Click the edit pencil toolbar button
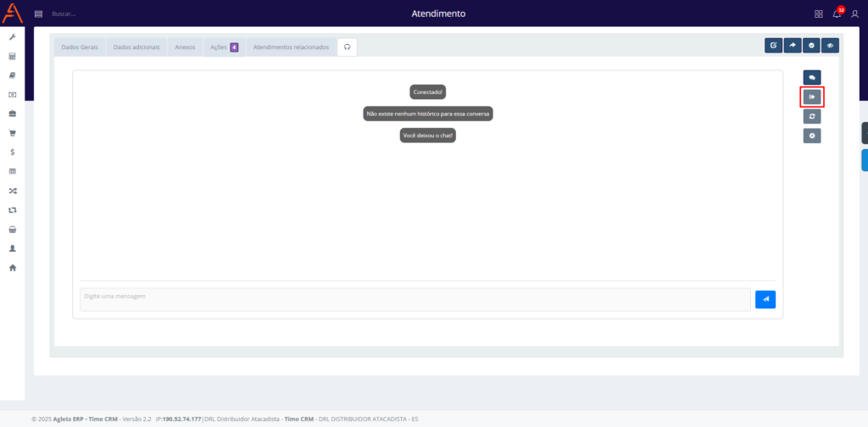Screen dimensions: 868x427 (x=773, y=46)
